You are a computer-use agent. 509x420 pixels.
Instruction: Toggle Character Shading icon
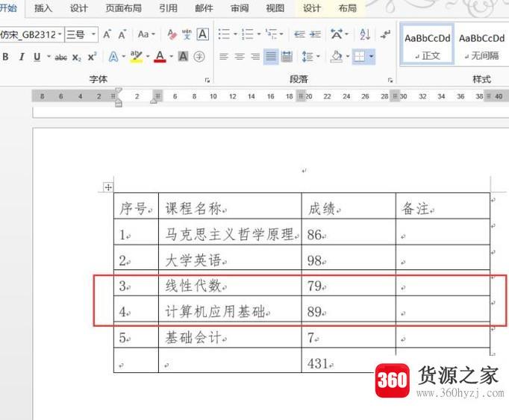coord(184,57)
